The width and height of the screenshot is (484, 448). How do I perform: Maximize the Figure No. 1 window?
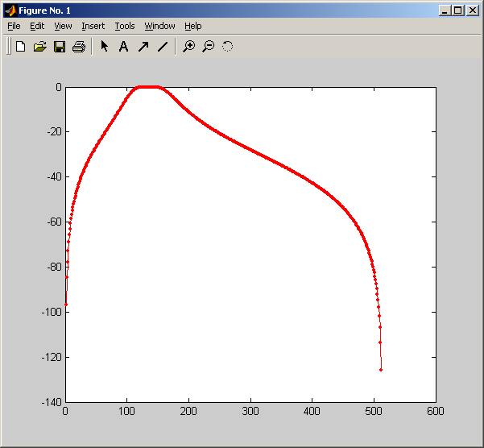tap(458, 10)
